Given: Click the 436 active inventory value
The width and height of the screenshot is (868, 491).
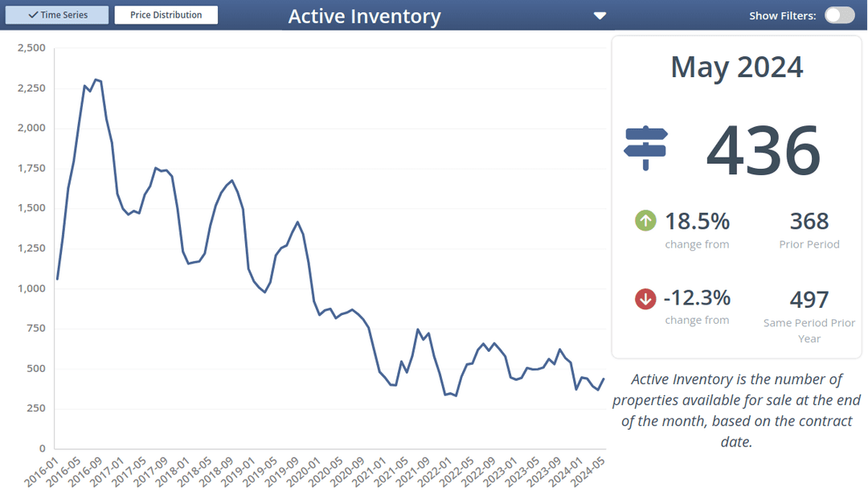Looking at the screenshot, I should tap(763, 150).
